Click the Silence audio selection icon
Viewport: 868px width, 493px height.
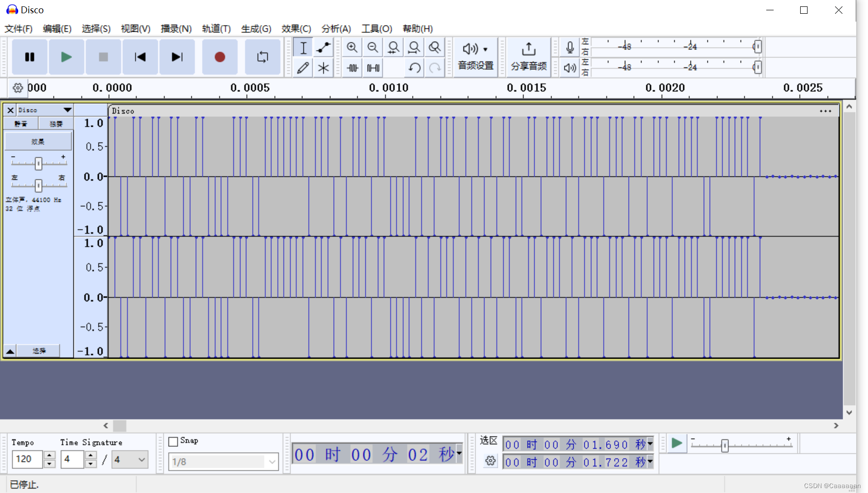tap(373, 68)
